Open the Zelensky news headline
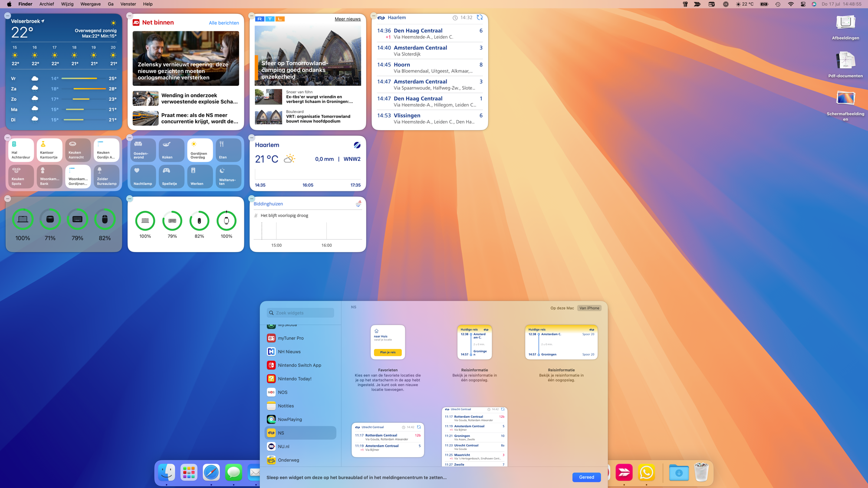Screen dimensions: 868x488 pyautogui.click(x=186, y=59)
